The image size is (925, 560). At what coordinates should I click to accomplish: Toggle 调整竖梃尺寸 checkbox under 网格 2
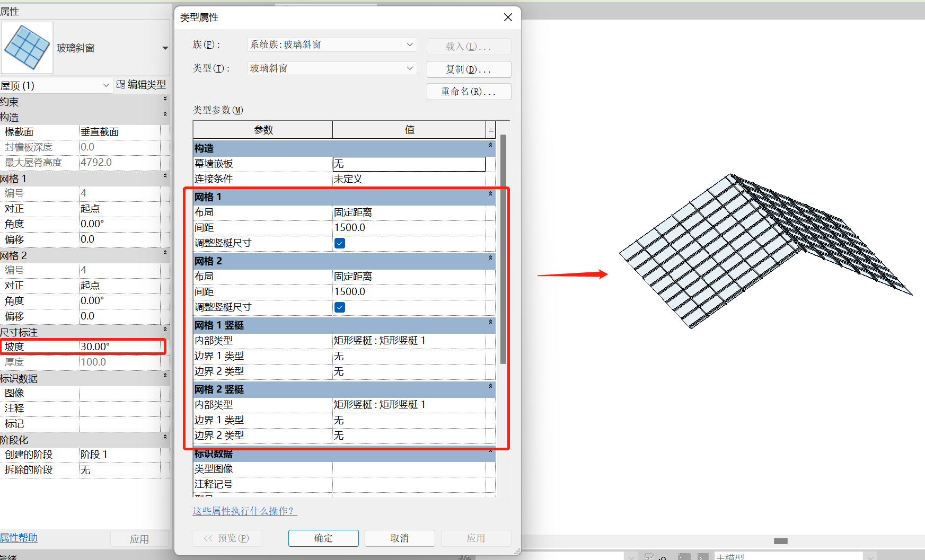pyautogui.click(x=340, y=307)
